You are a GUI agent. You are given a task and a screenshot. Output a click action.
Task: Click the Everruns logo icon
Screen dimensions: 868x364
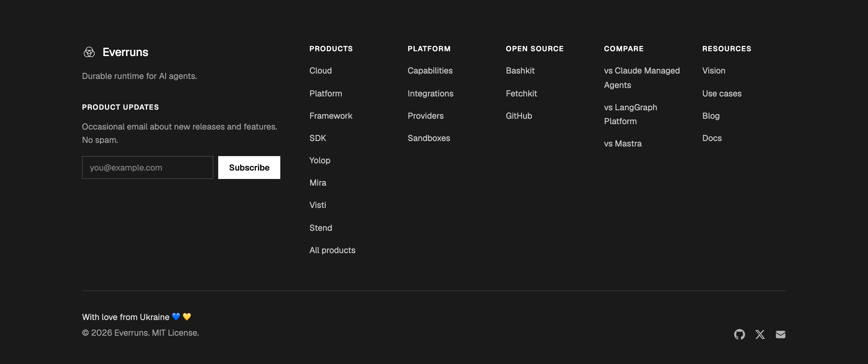(89, 52)
